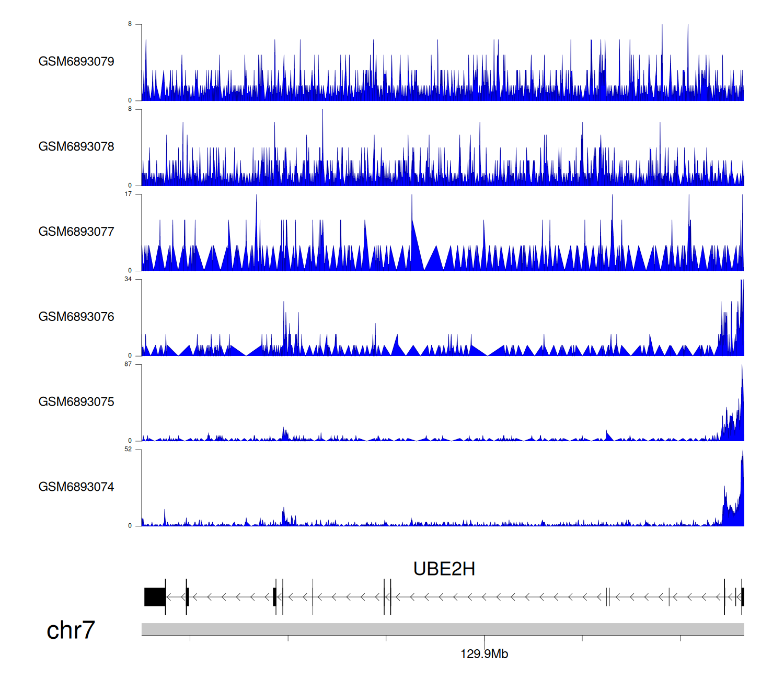
Task: Click the GSM6893077 sample label
Action: point(76,232)
